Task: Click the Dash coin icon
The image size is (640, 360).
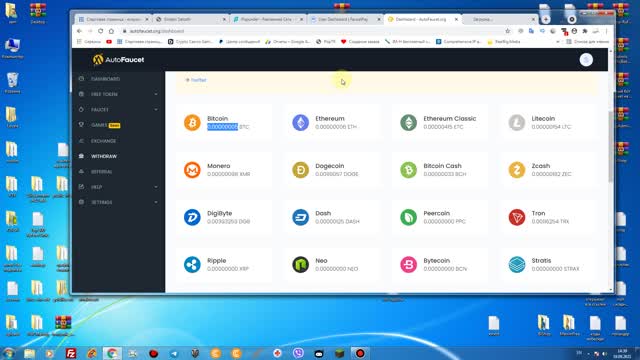Action: point(300,217)
